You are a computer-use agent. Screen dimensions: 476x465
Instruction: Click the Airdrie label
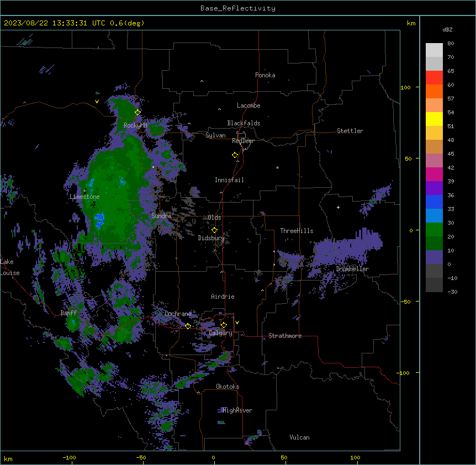223,297
